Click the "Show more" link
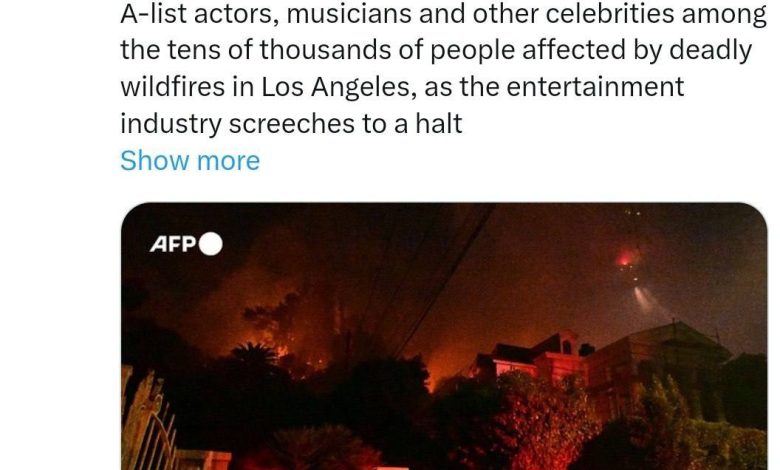 click(190, 161)
